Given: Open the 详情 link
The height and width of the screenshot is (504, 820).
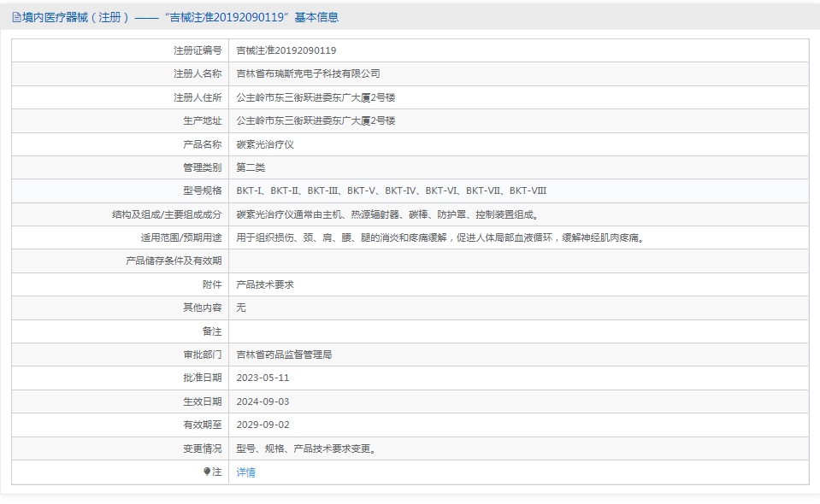Looking at the screenshot, I should point(245,472).
